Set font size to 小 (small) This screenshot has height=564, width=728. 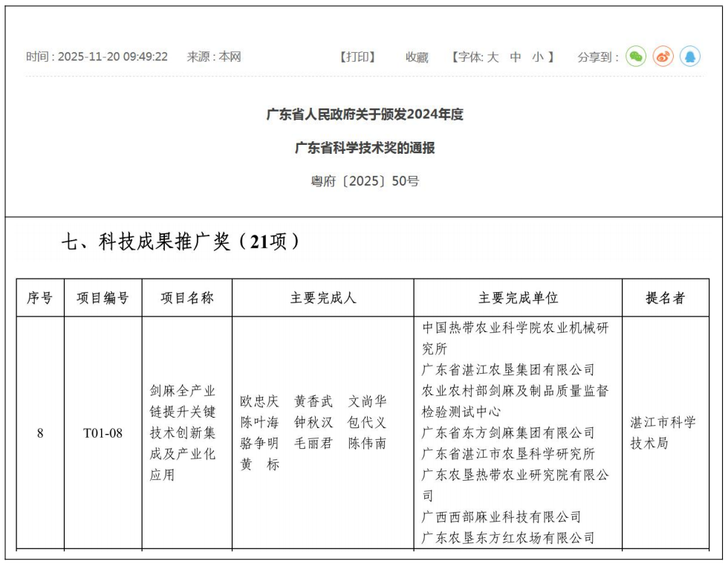537,57
